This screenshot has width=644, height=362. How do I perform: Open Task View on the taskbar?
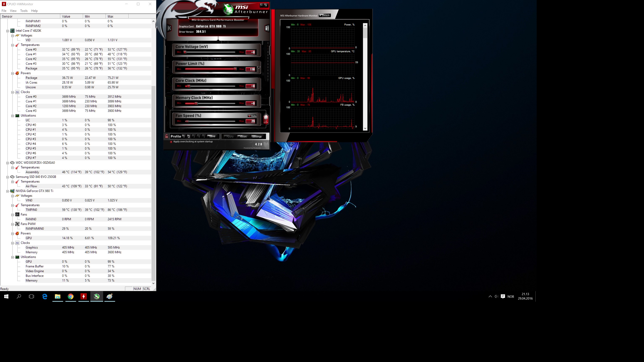click(x=31, y=296)
